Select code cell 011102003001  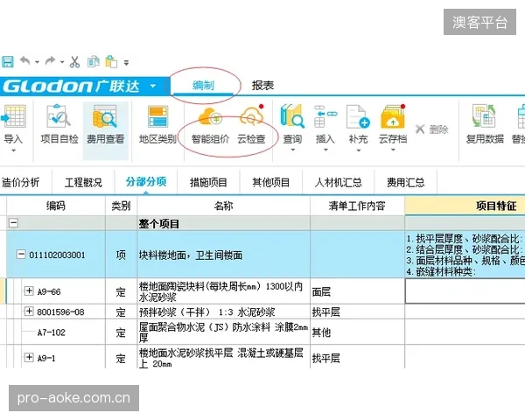(57, 255)
